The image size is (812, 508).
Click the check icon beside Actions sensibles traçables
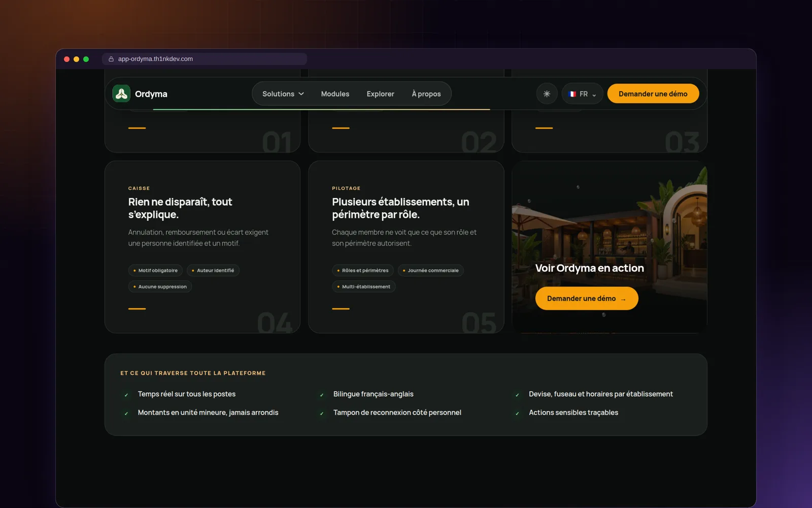click(517, 414)
